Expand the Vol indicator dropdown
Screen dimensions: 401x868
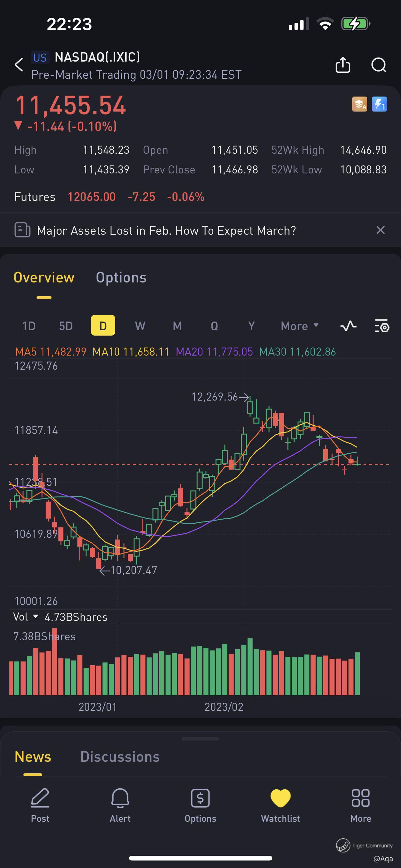[x=26, y=617]
